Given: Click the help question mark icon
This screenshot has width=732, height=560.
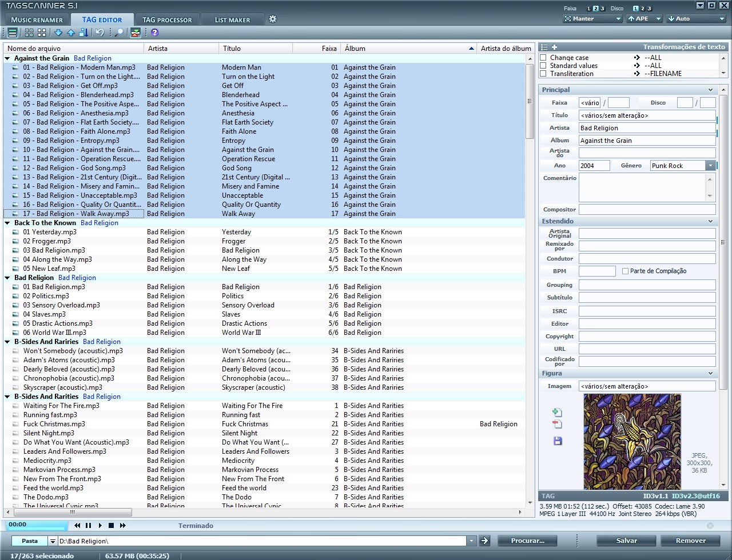Looking at the screenshot, I should (x=154, y=33).
